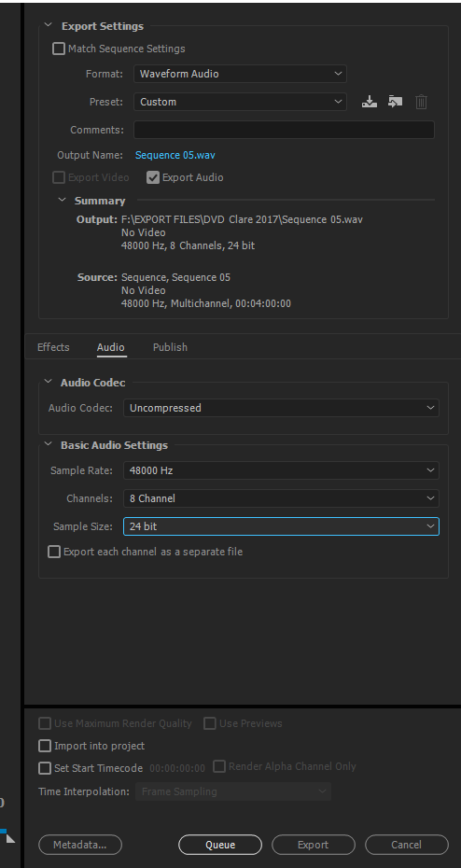Toggle the Export Video checkbox
This screenshot has width=461, height=868.
(58, 177)
